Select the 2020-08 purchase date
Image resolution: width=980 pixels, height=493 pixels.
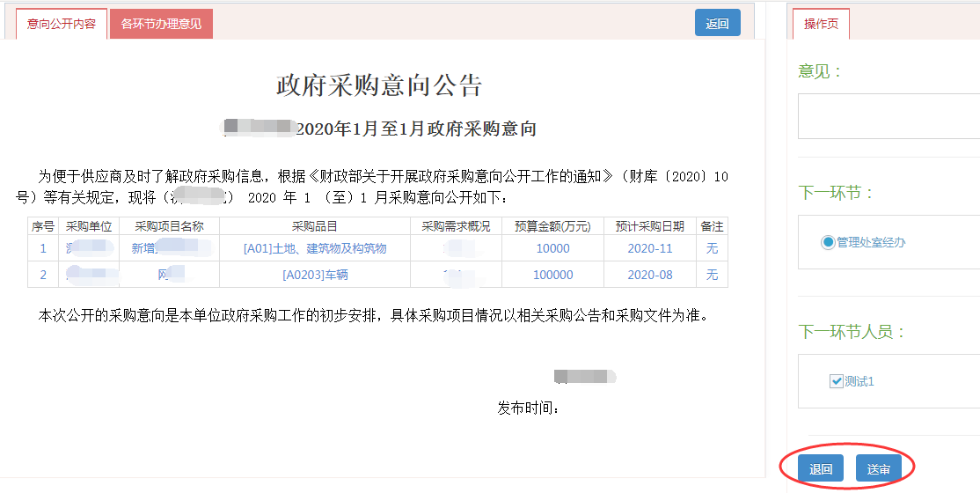click(650, 275)
